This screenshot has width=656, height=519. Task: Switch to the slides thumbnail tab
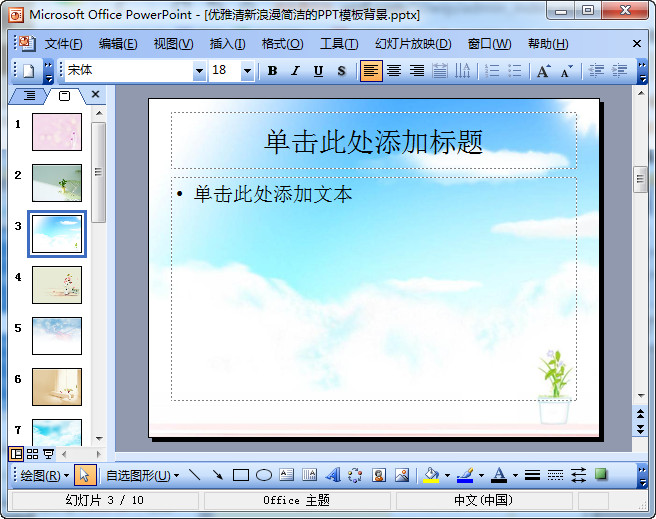[x=64, y=96]
